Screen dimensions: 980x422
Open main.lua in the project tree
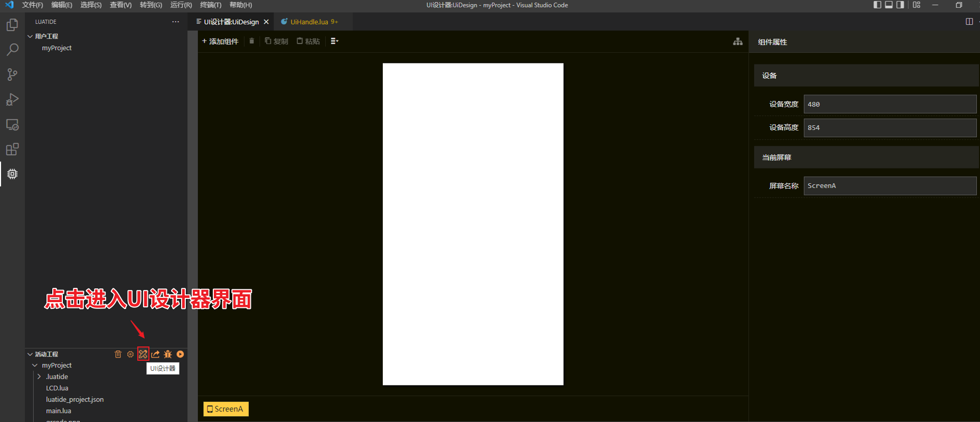(x=59, y=410)
